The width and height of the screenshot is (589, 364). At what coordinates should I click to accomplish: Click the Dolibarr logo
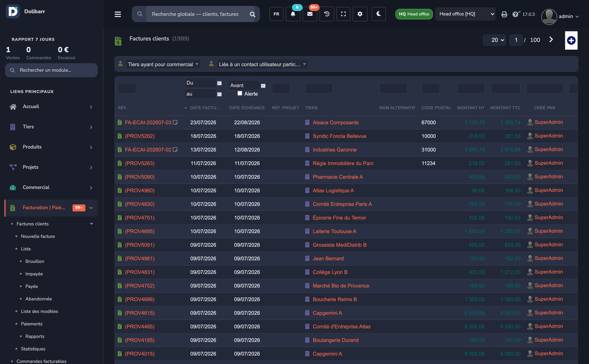pos(13,11)
